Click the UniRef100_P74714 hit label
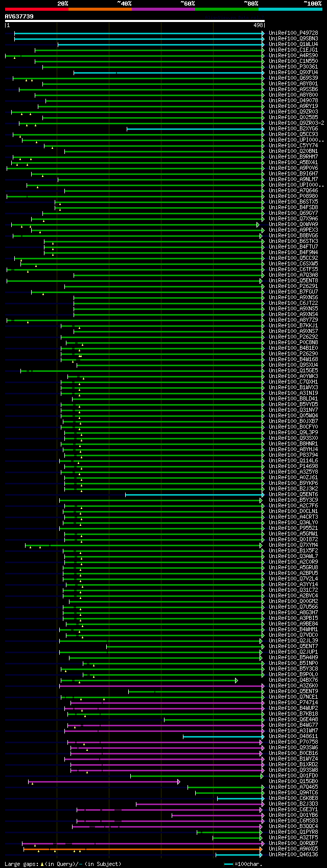The height and width of the screenshot is (868, 327). (293, 702)
